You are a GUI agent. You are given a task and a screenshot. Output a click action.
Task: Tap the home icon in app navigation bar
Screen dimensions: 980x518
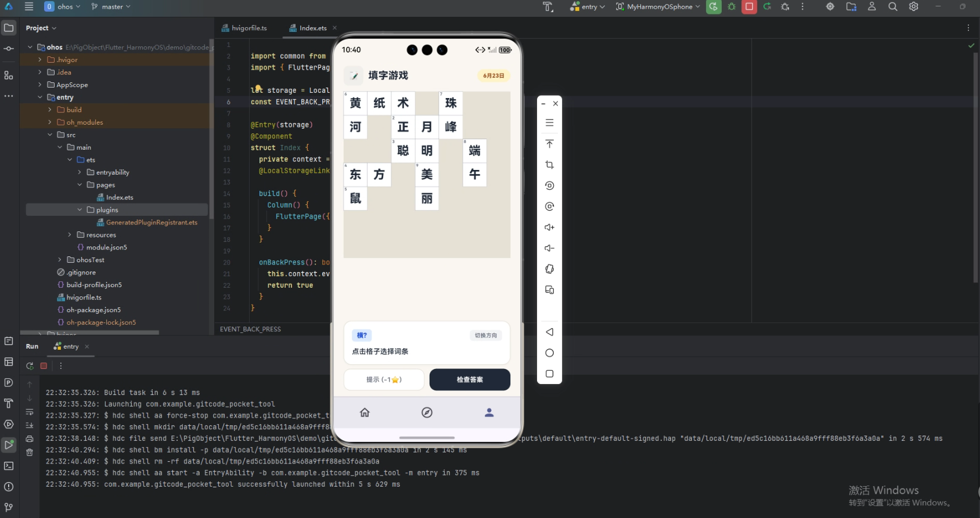coord(365,412)
